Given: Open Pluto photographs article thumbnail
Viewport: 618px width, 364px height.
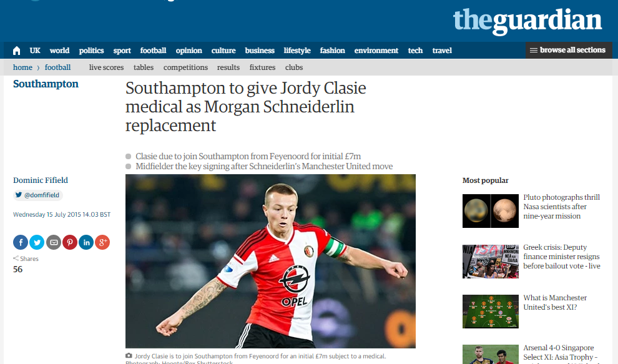Looking at the screenshot, I should (x=490, y=211).
